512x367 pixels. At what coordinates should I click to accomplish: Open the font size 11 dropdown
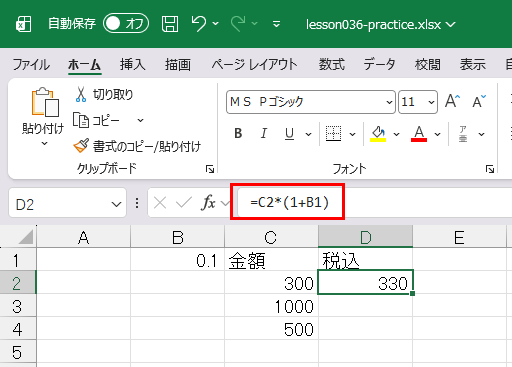tap(431, 102)
